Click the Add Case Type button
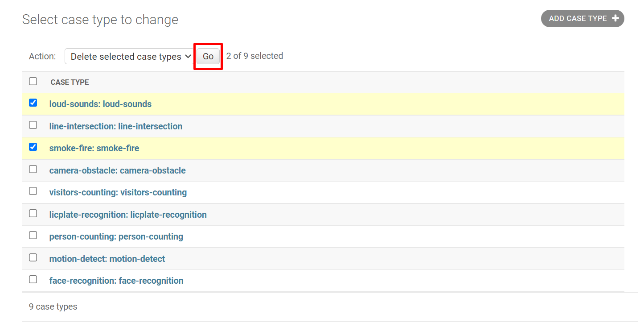 click(582, 19)
